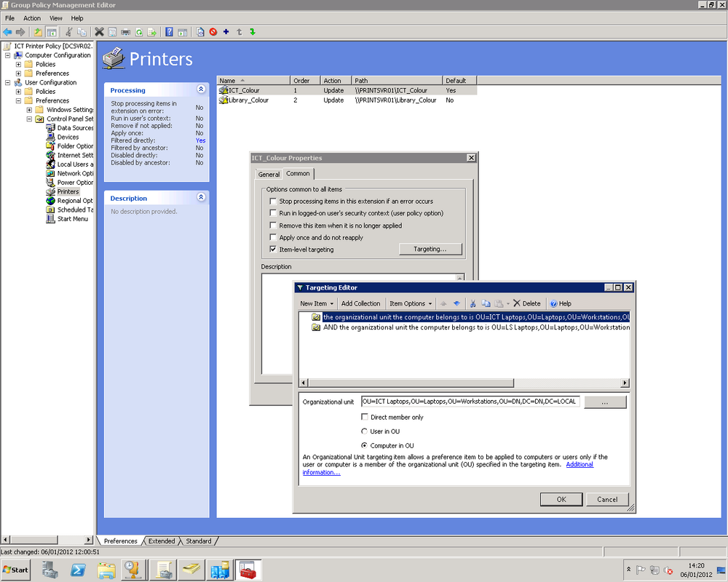Select the Devices node in the tree
The height and width of the screenshot is (582, 728).
(x=68, y=137)
